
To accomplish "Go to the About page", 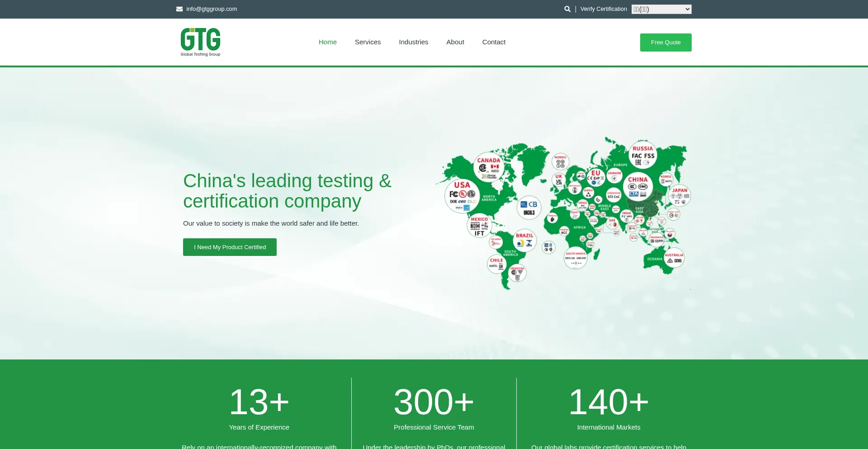I will 455,42.
